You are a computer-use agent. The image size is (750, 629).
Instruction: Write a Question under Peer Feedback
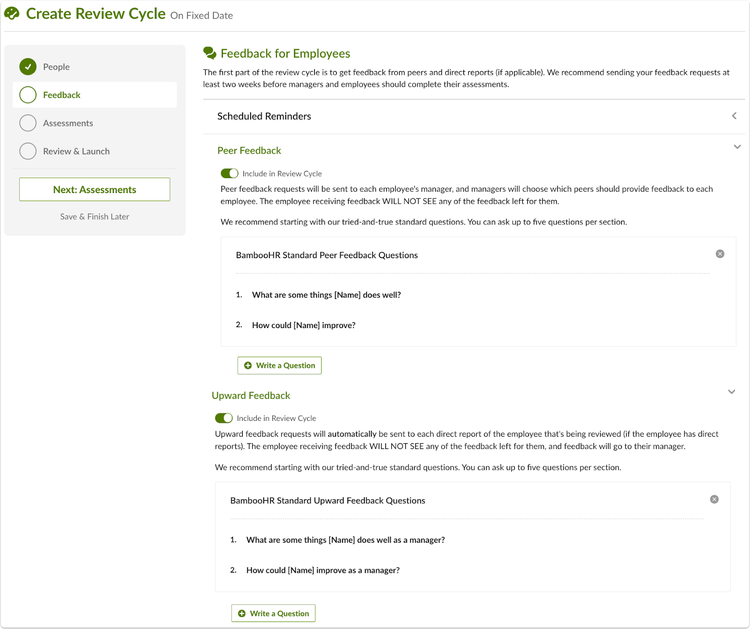coord(279,365)
